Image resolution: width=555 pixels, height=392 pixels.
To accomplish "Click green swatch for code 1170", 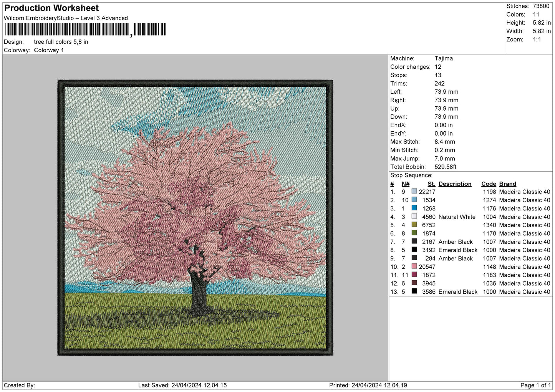I will [x=414, y=233].
